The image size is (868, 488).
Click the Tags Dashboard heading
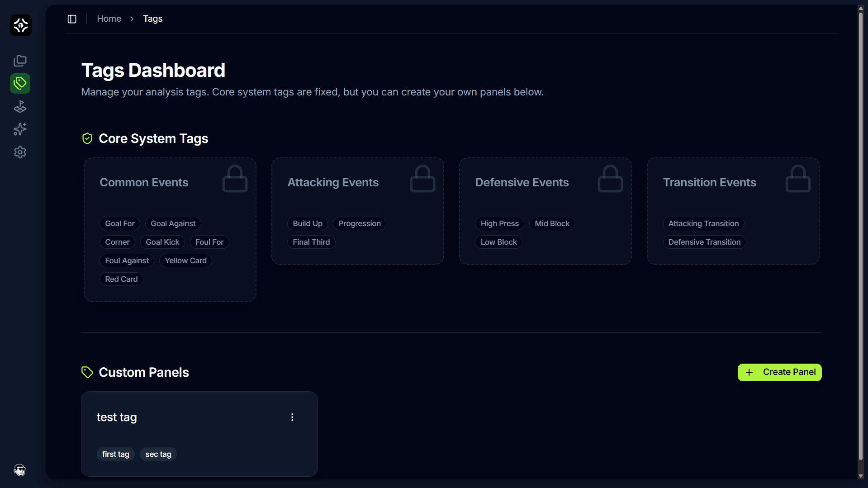click(x=153, y=70)
